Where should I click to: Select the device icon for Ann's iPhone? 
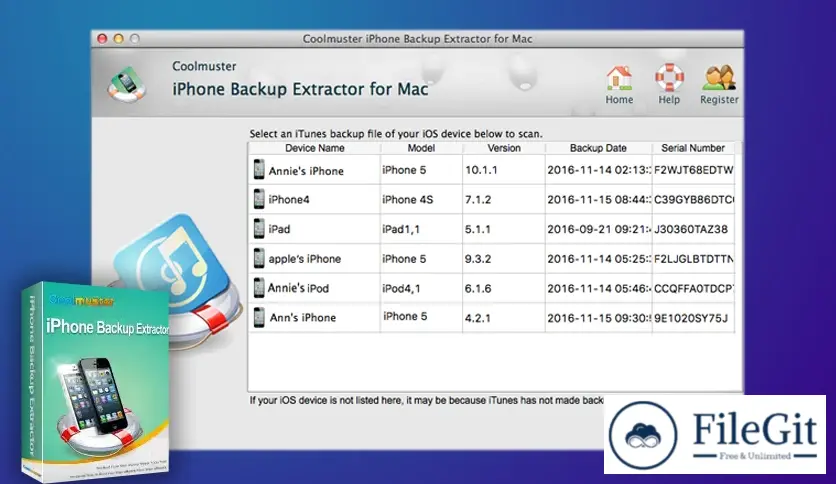[259, 317]
